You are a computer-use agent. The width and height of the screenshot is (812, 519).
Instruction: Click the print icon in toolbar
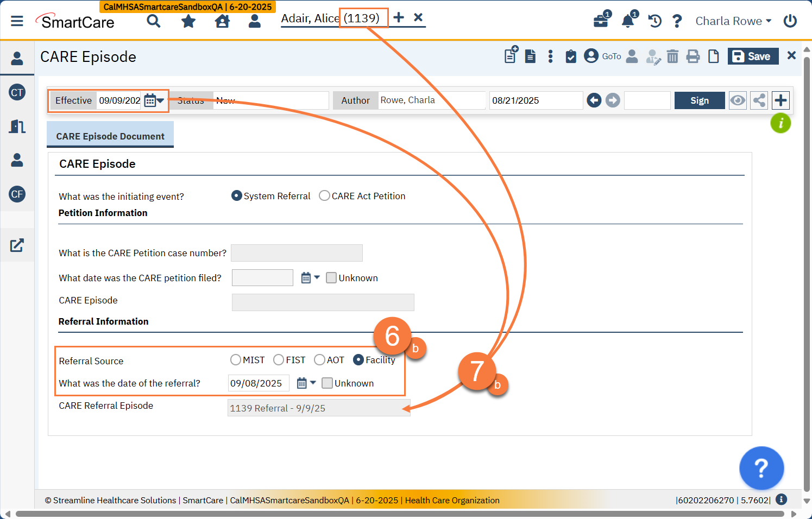point(693,56)
